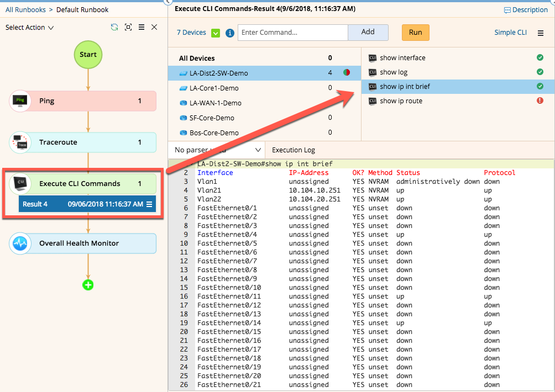Open the Description link
Screen dimensions: 555x392
[526, 10]
